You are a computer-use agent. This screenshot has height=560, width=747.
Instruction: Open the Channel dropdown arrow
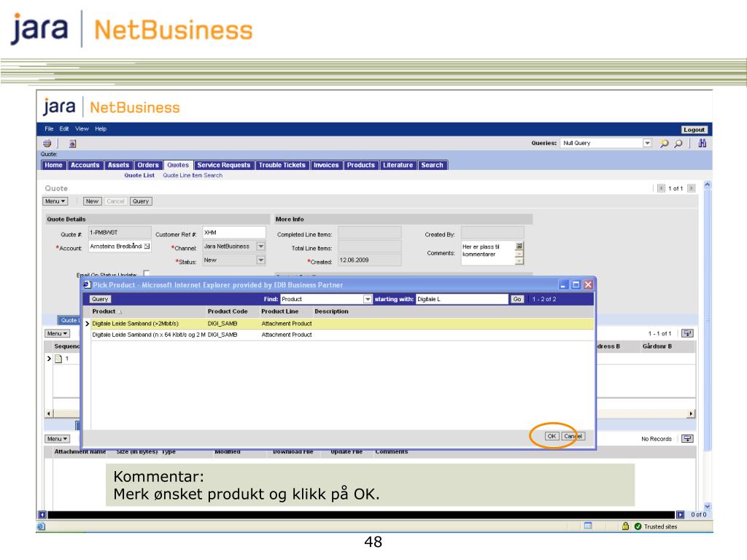(x=260, y=246)
